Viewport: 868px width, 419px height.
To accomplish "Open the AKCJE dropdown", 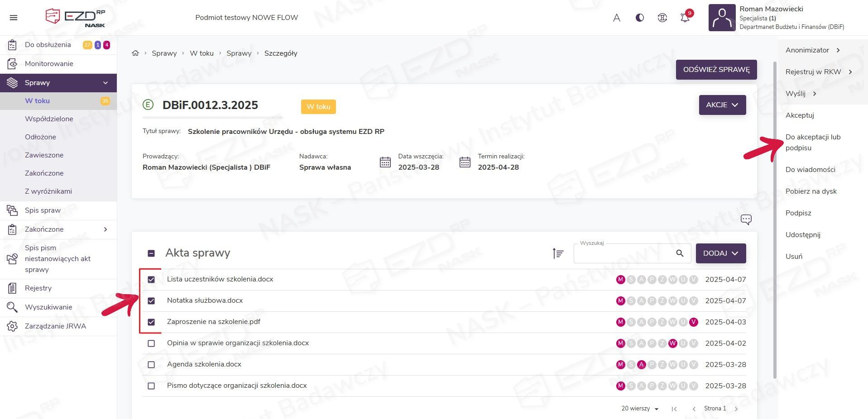I will tap(722, 105).
